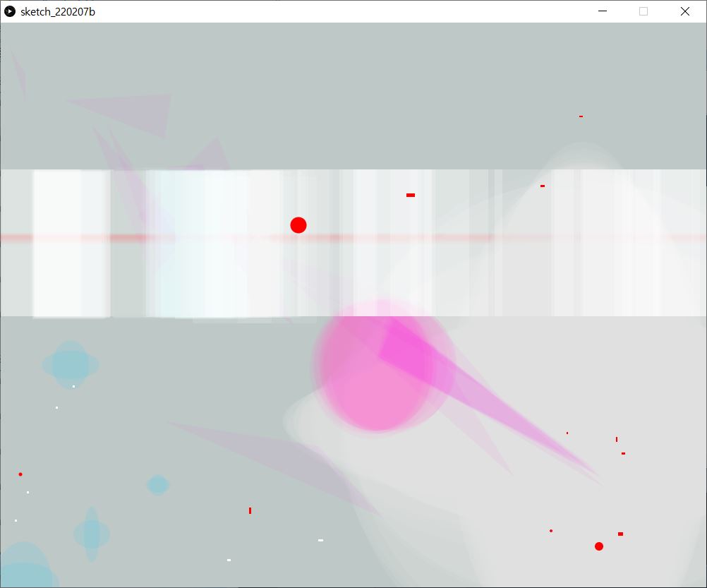Click the small cyan blob left of the red vertical bar

158,485
